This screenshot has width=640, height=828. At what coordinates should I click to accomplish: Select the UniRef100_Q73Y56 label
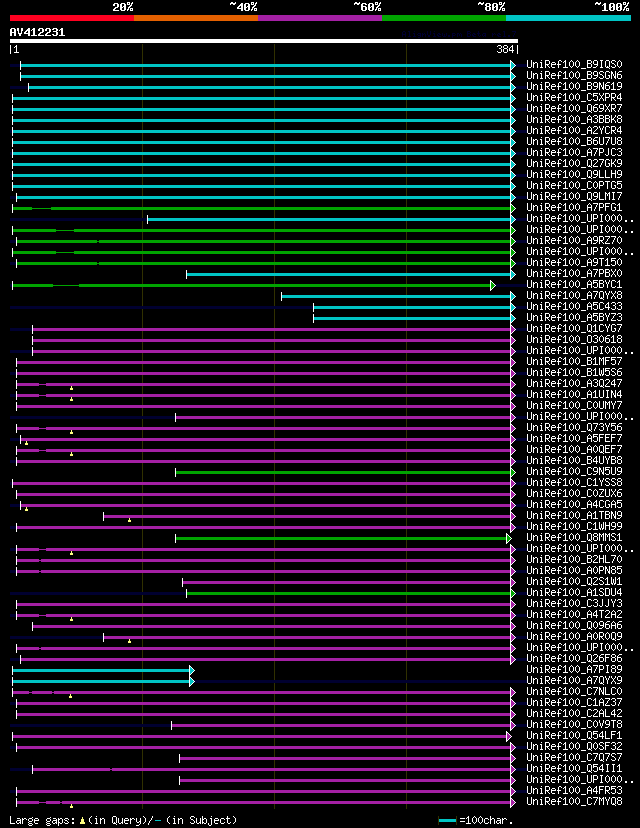click(574, 427)
